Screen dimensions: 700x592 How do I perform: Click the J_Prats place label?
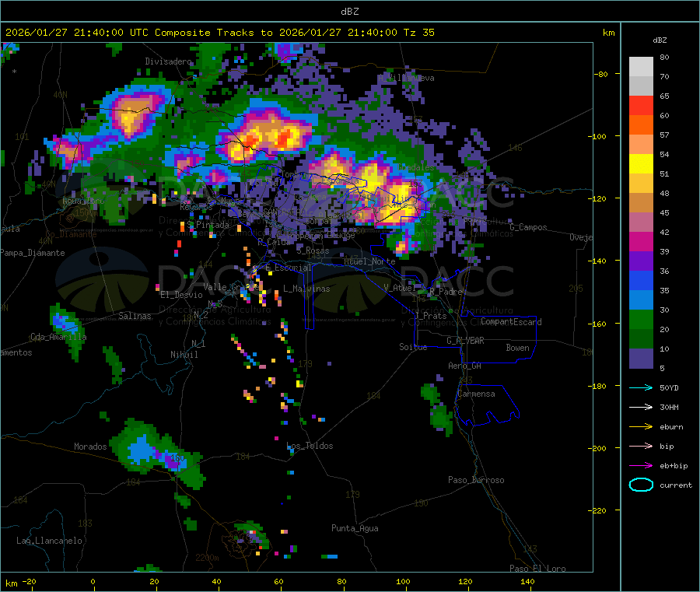coord(430,316)
